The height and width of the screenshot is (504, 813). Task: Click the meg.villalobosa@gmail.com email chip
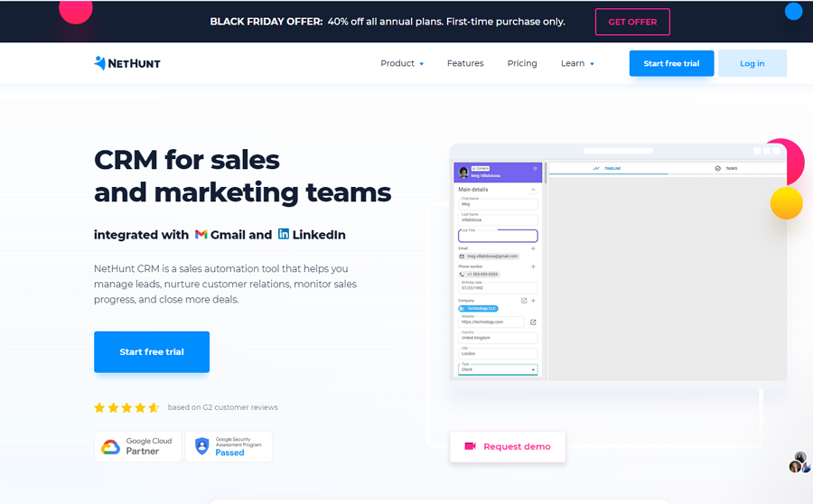tap(489, 257)
